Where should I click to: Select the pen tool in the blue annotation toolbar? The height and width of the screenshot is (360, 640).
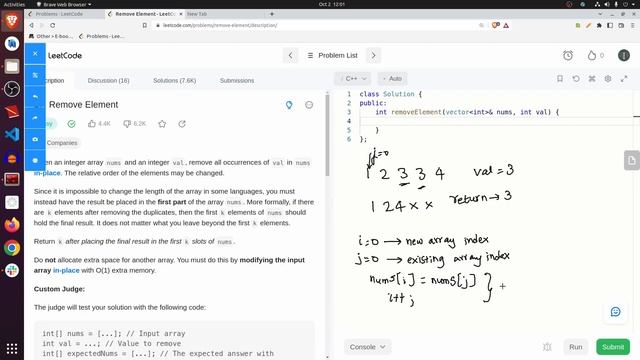point(35,75)
